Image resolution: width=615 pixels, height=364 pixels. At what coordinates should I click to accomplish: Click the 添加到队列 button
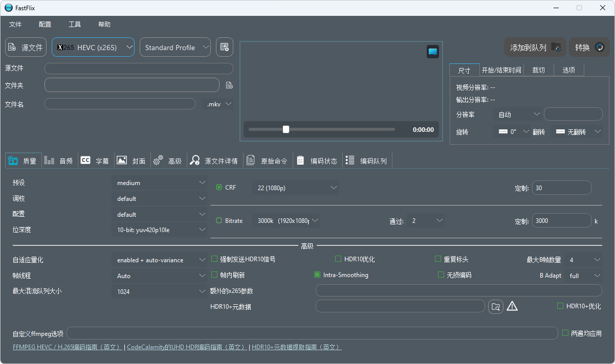[x=535, y=48]
